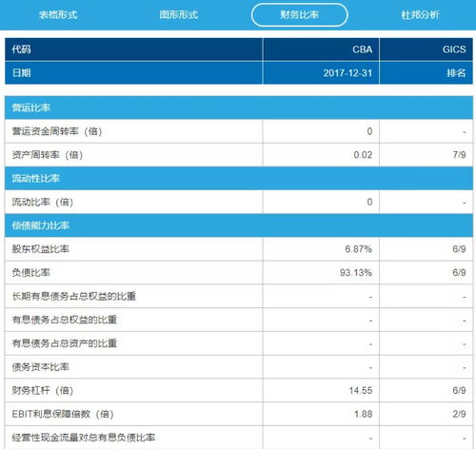Select the 流动比率（倍） row label
This screenshot has width=476, height=449.
[x=43, y=202]
